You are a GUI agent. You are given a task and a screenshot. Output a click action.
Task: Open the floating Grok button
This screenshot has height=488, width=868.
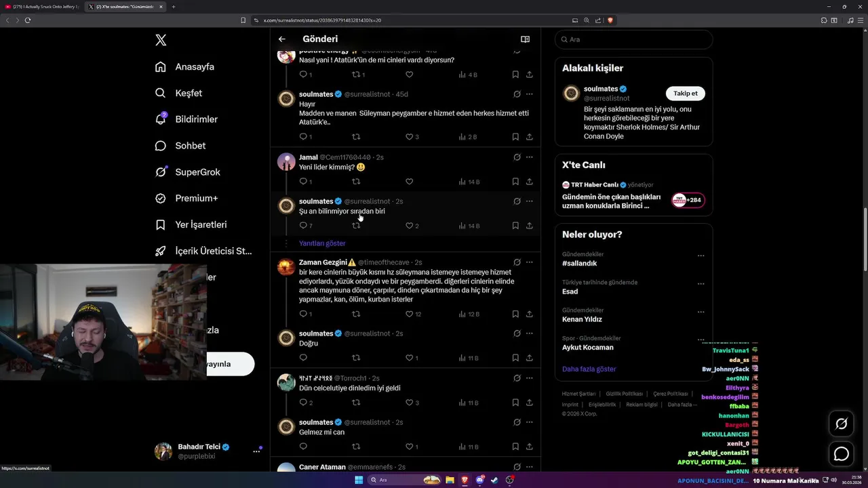coord(842,424)
